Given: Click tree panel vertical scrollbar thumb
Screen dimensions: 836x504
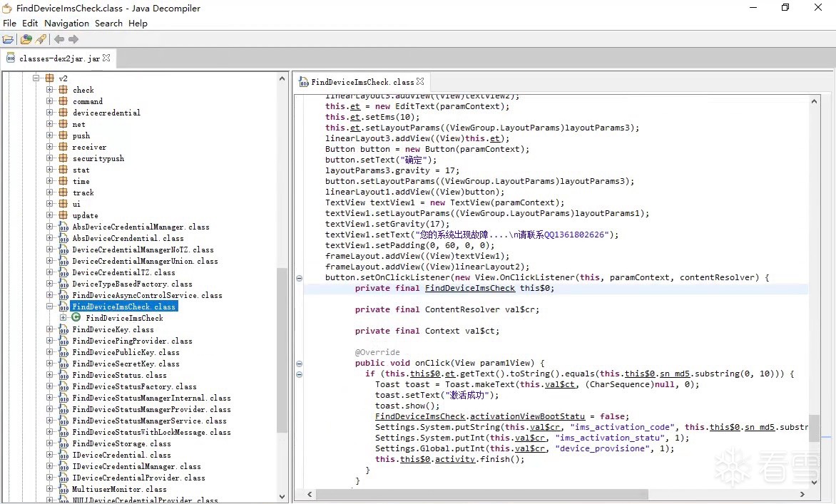Looking at the screenshot, I should coord(282,349).
